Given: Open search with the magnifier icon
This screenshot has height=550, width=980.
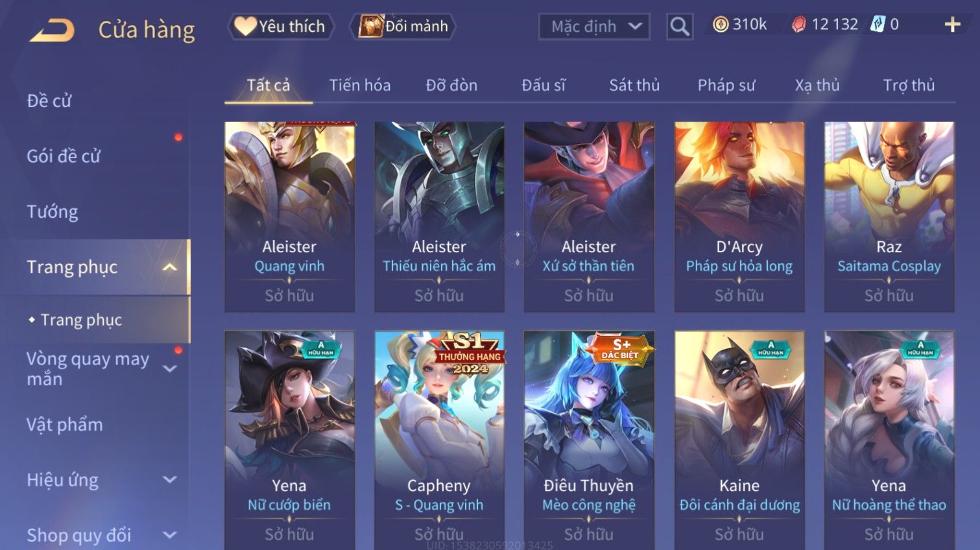Looking at the screenshot, I should 680,27.
